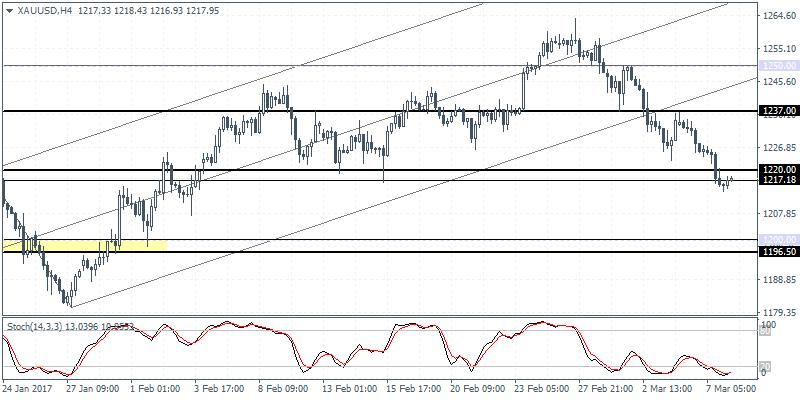This screenshot has width=800, height=400.
Task: Select the 1237.00 price level label
Action: pyautogui.click(x=776, y=111)
